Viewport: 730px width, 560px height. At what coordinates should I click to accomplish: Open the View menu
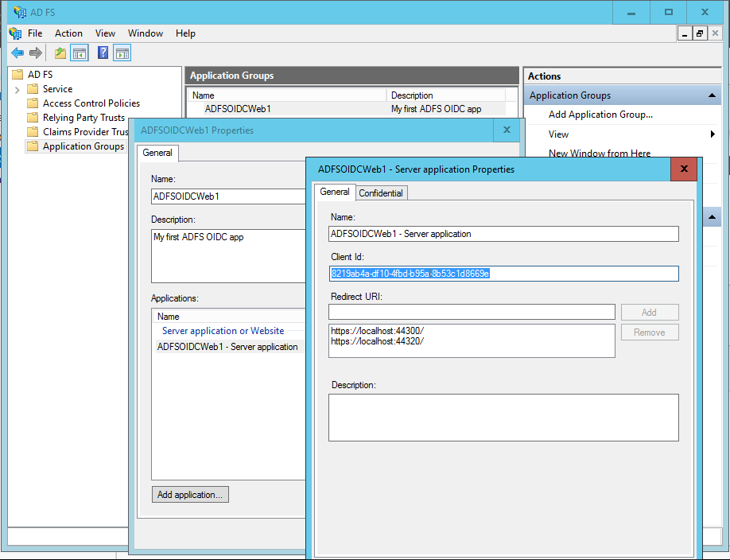[x=105, y=33]
